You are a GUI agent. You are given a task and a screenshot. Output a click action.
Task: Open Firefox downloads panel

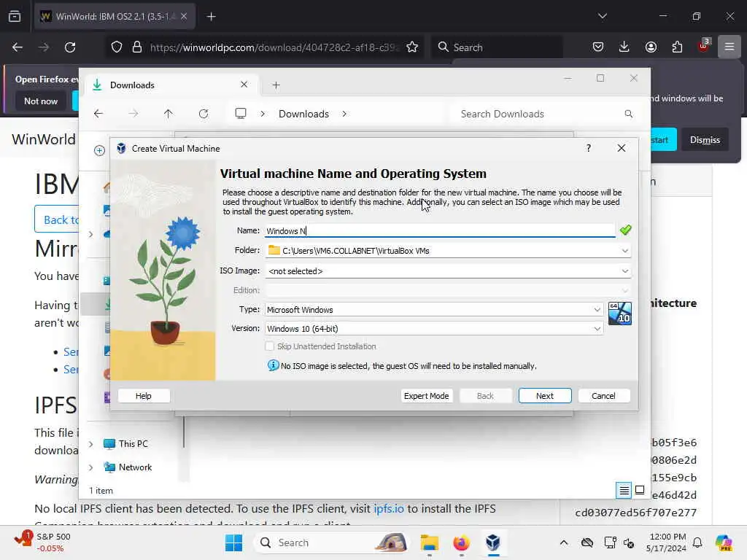point(624,47)
